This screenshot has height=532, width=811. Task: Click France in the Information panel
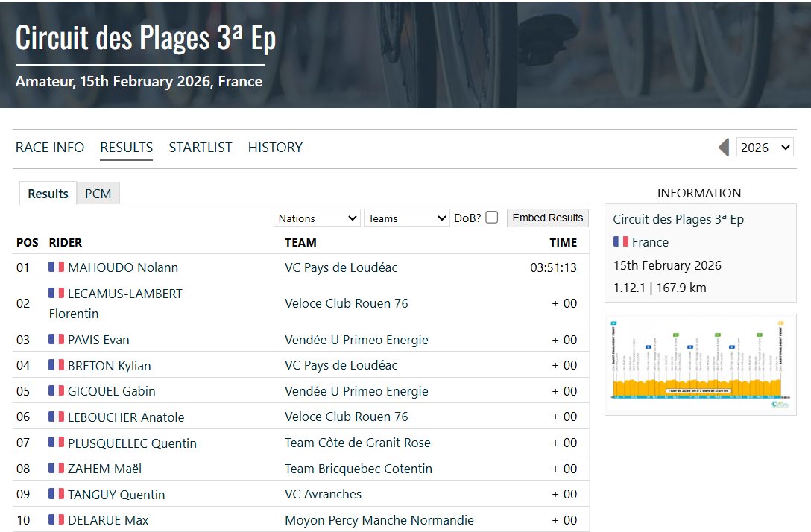(x=650, y=242)
